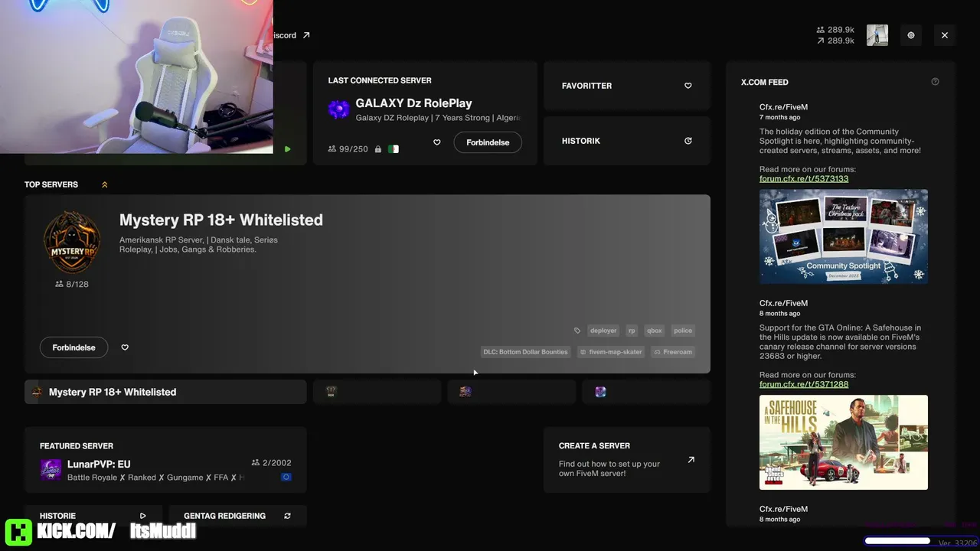
Task: Click the progress bar at the bottom right
Action: click(x=897, y=541)
